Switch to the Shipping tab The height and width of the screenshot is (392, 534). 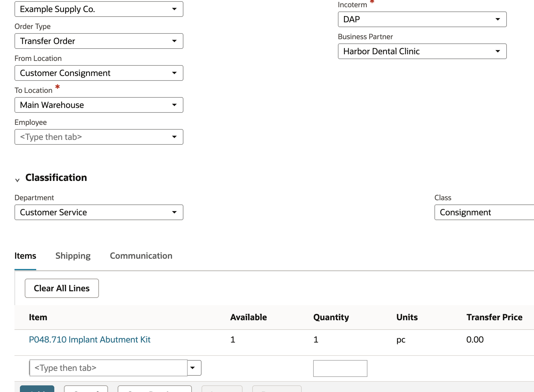[x=73, y=256]
